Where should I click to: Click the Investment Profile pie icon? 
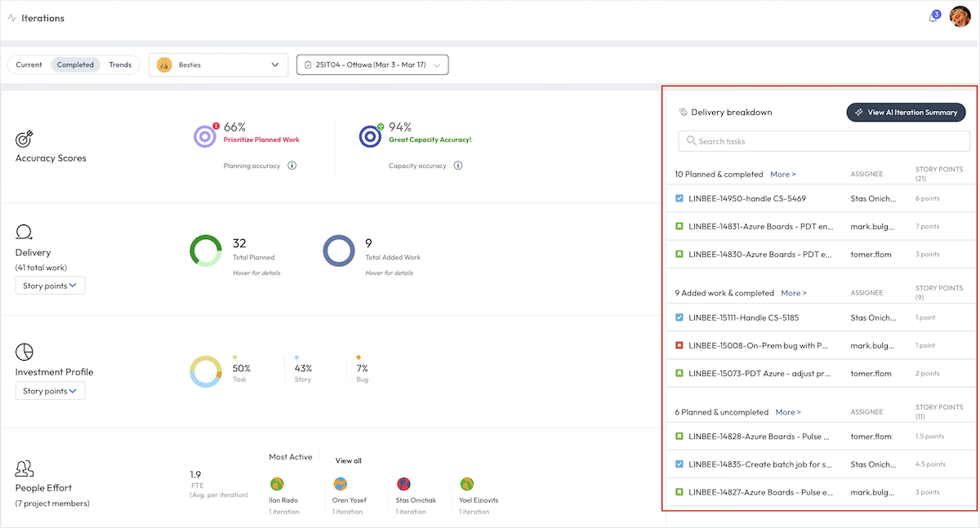click(24, 352)
